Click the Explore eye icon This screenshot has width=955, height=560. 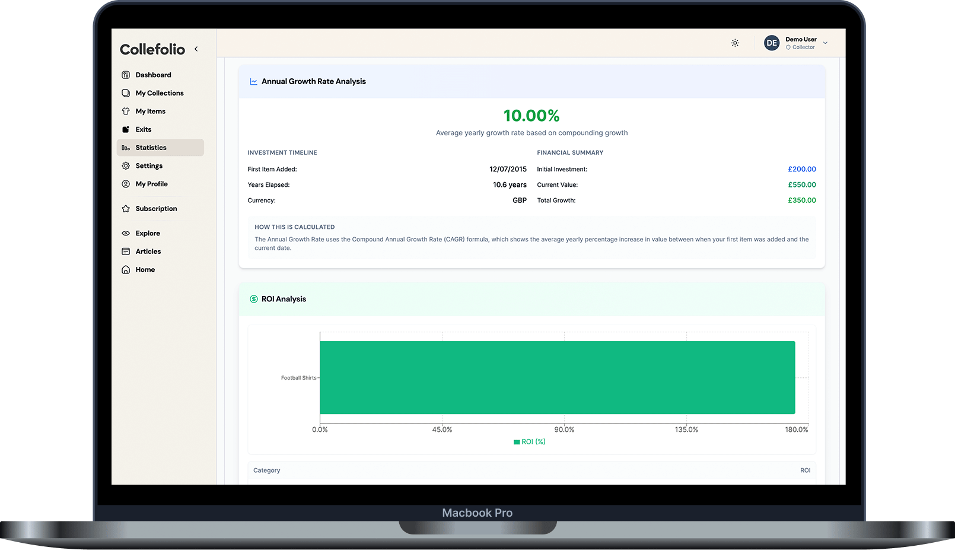126,233
